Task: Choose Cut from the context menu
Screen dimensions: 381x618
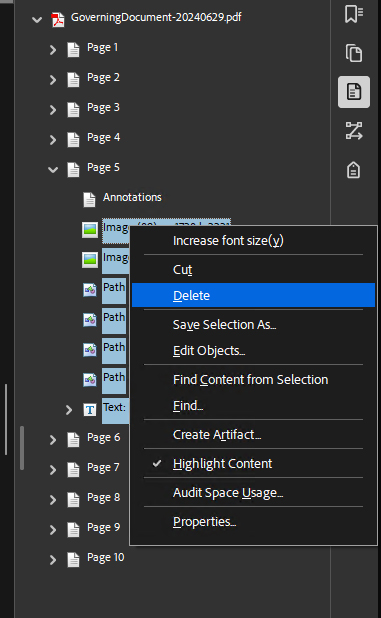Action: tap(253, 270)
